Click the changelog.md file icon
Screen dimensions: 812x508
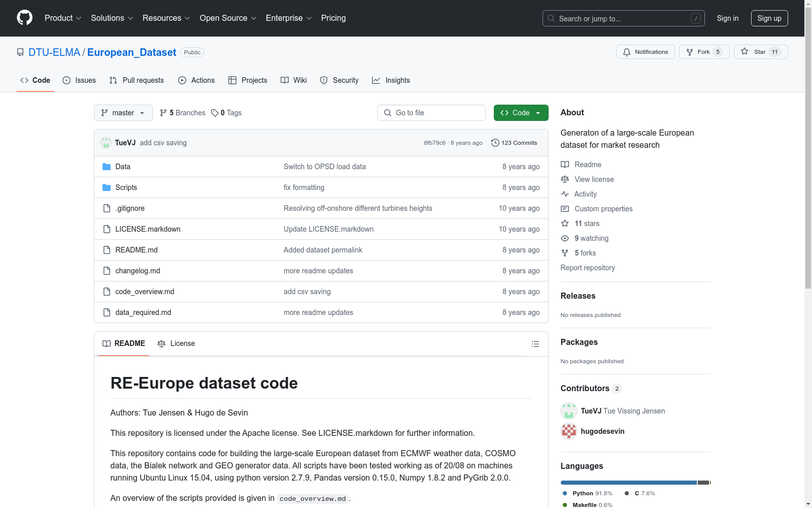click(x=107, y=271)
